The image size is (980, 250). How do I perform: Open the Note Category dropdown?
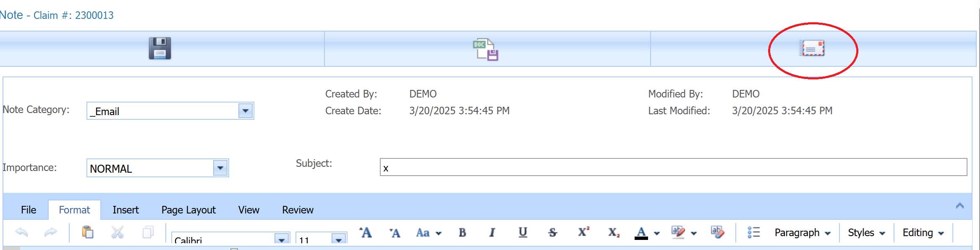point(246,111)
